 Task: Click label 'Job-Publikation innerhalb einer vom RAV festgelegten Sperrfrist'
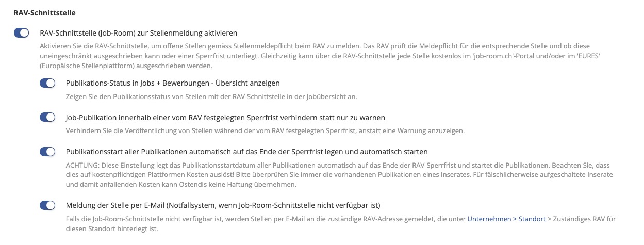coord(225,118)
